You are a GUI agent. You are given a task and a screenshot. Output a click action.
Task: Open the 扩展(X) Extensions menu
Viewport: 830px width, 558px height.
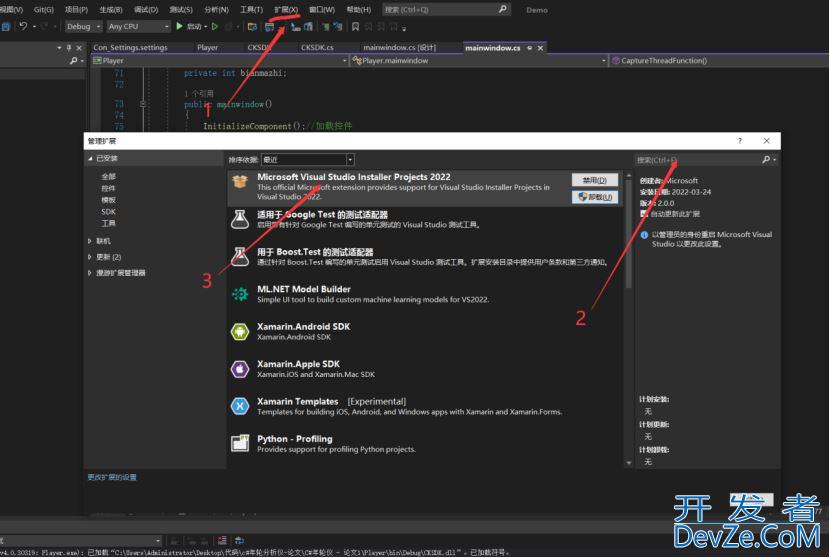(x=286, y=10)
